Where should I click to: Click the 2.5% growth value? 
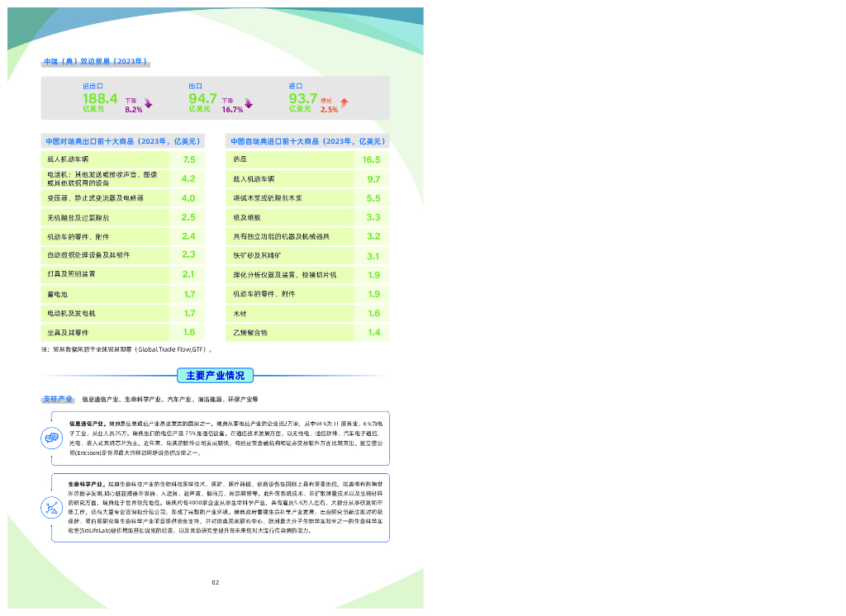pos(329,110)
